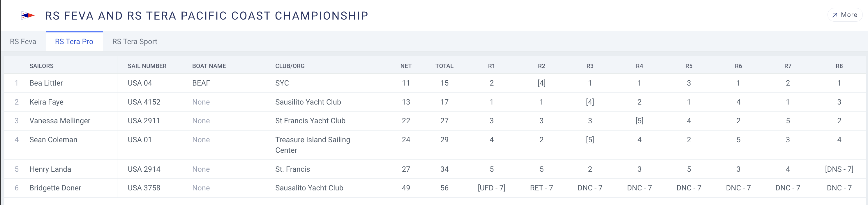Viewport: 868px width, 205px height.
Task: Open the RS Tera Sport tab
Action: [135, 41]
